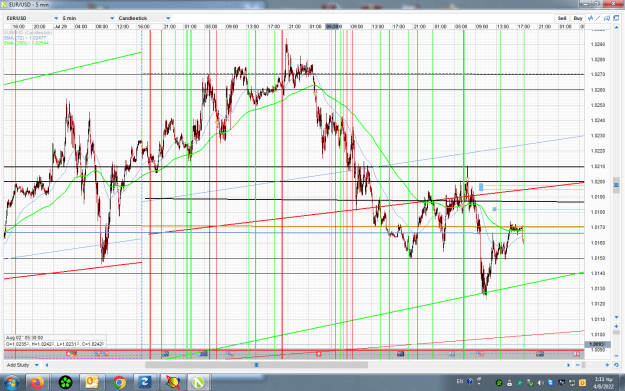Click the EN language indicator in tray

pyautogui.click(x=460, y=381)
